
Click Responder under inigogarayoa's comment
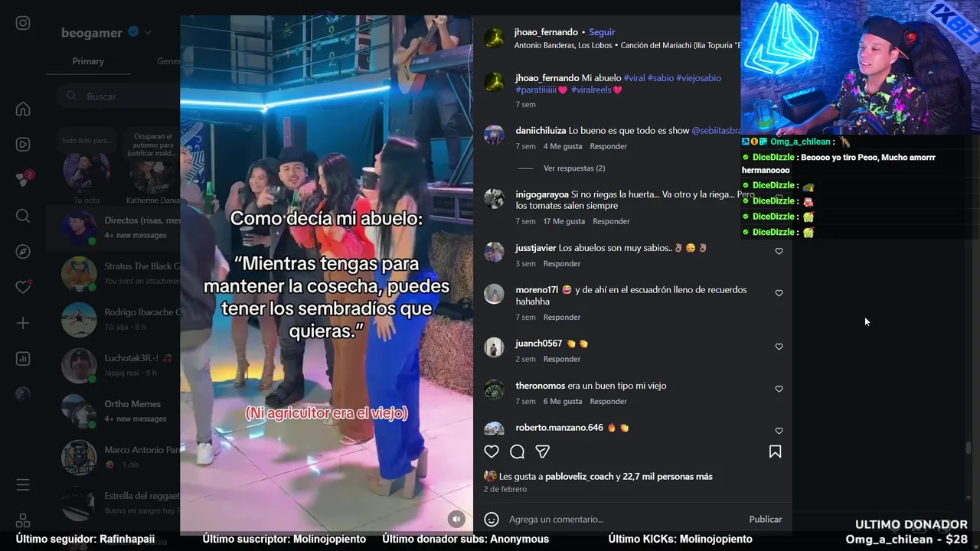point(611,221)
